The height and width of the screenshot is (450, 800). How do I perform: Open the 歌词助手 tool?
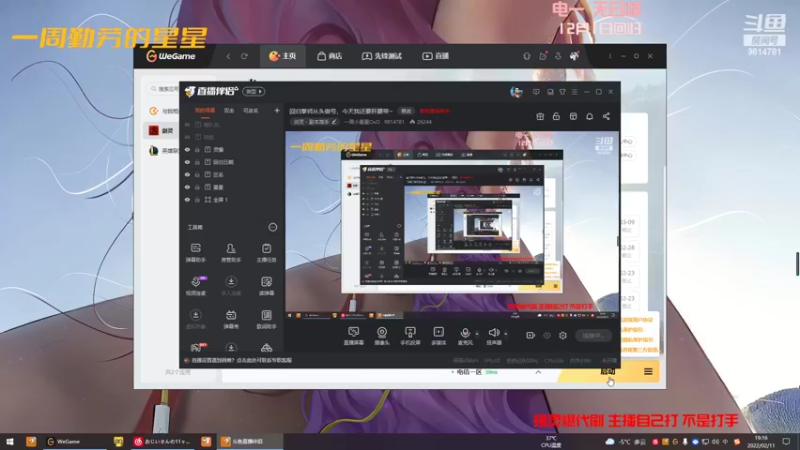(x=266, y=319)
